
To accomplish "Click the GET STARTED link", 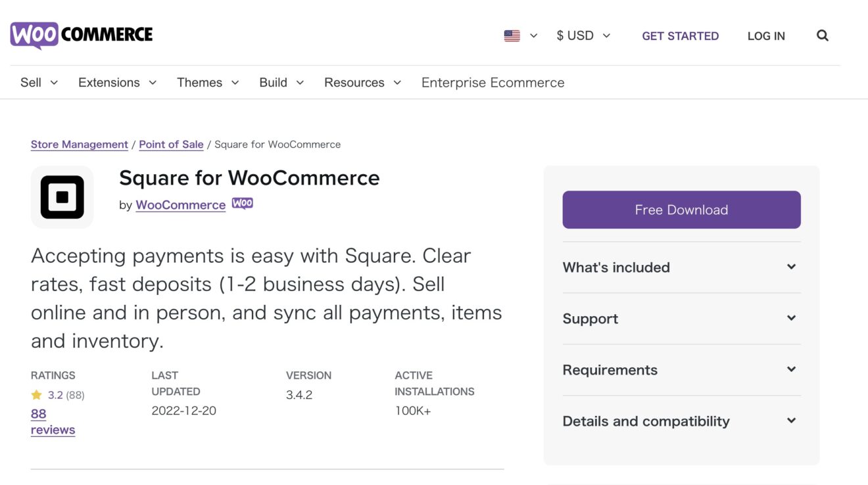I will tap(681, 36).
